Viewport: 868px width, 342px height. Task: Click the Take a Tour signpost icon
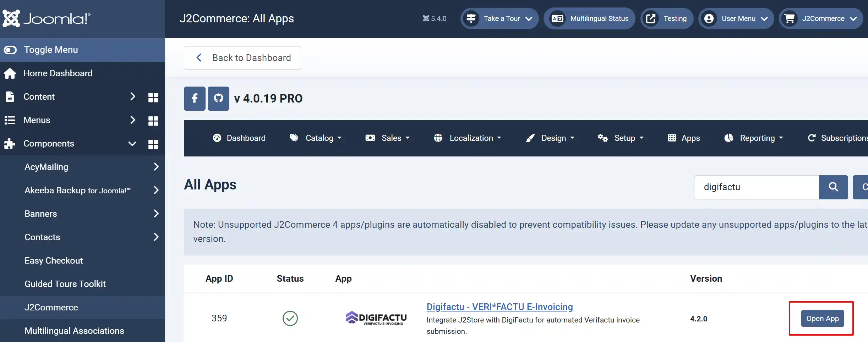tap(471, 18)
